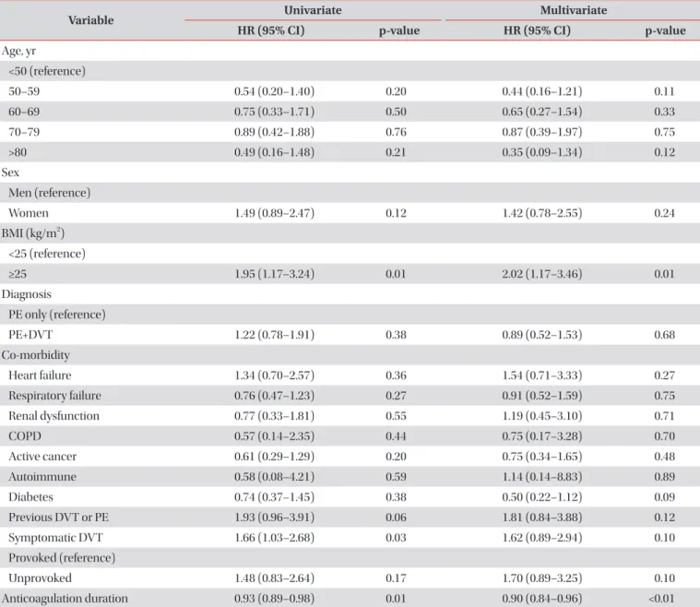
Task: Click univariate HR '1.95 (1.17–3.24)'
Action: coord(275,274)
